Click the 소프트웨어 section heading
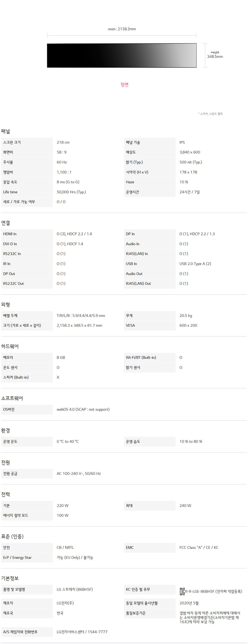This screenshot has height=644, width=248. coord(12,398)
